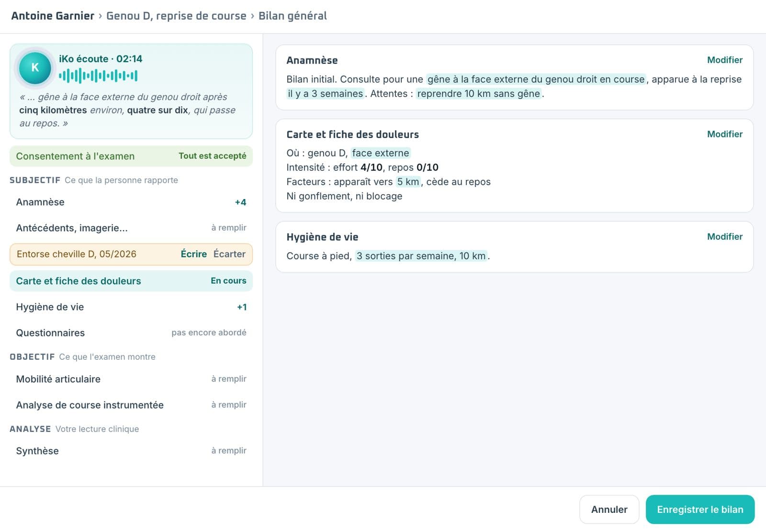
Task: Click Enregistrer le bilan button
Action: click(700, 510)
